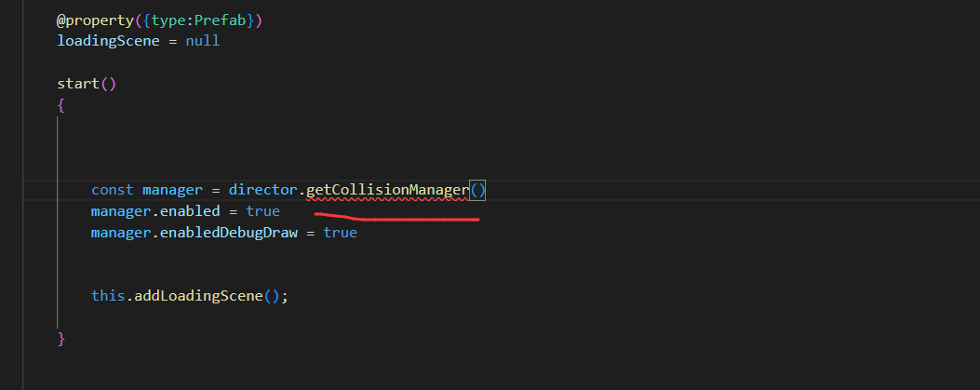Click true on the manager.enabled line

point(262,211)
